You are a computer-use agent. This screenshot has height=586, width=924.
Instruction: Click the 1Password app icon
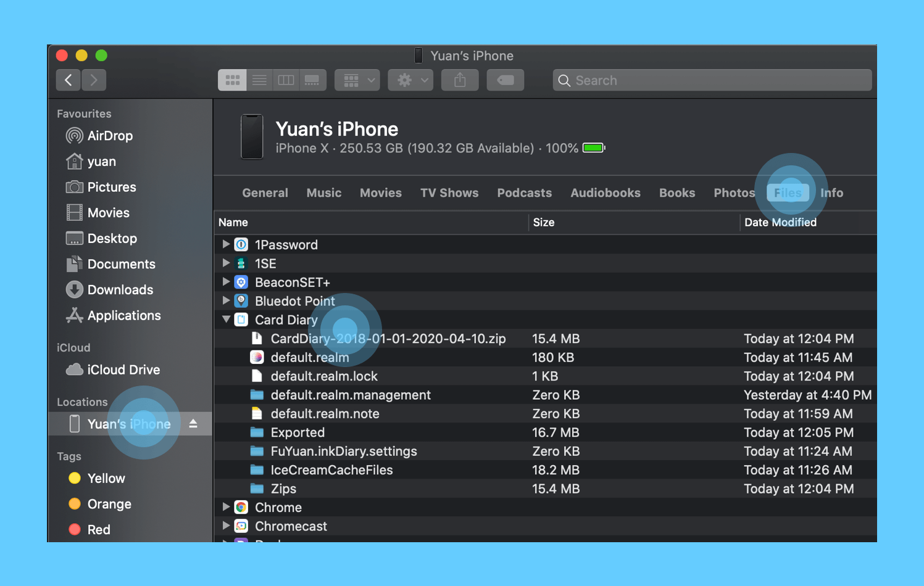241,245
